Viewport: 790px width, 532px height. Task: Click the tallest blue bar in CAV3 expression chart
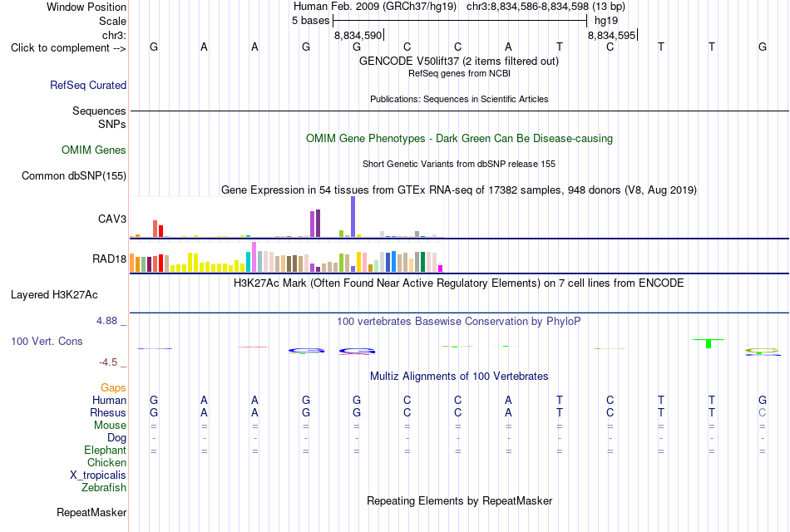coord(353,217)
